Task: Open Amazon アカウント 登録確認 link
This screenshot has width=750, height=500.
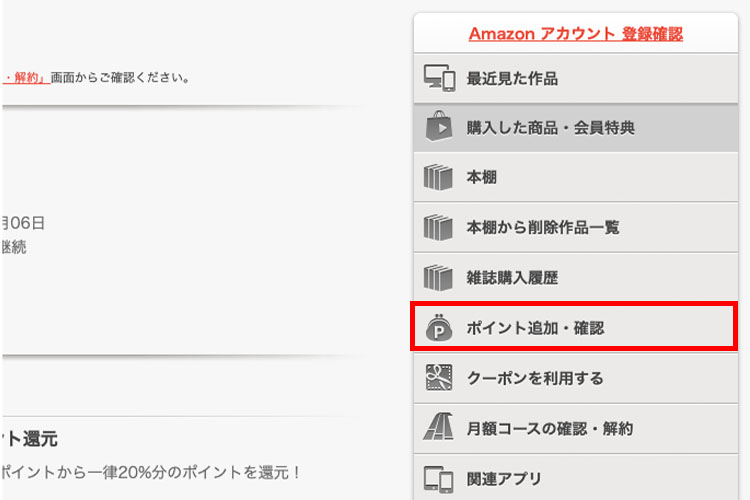Action: pyautogui.click(x=575, y=34)
